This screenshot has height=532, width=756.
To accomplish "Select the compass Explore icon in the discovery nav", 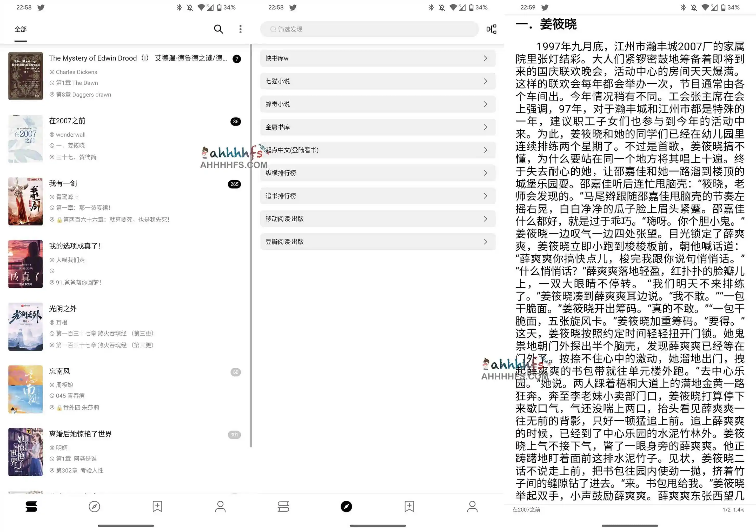I will (x=346, y=507).
